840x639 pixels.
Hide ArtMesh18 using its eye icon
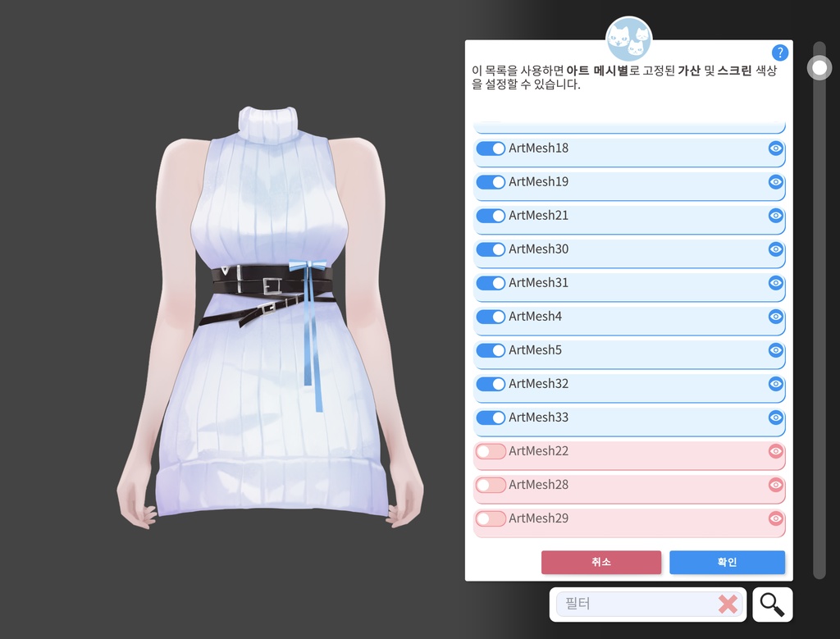(775, 148)
